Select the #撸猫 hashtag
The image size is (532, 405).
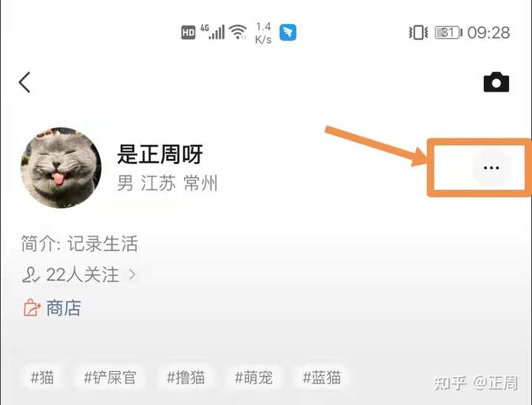click(x=185, y=377)
